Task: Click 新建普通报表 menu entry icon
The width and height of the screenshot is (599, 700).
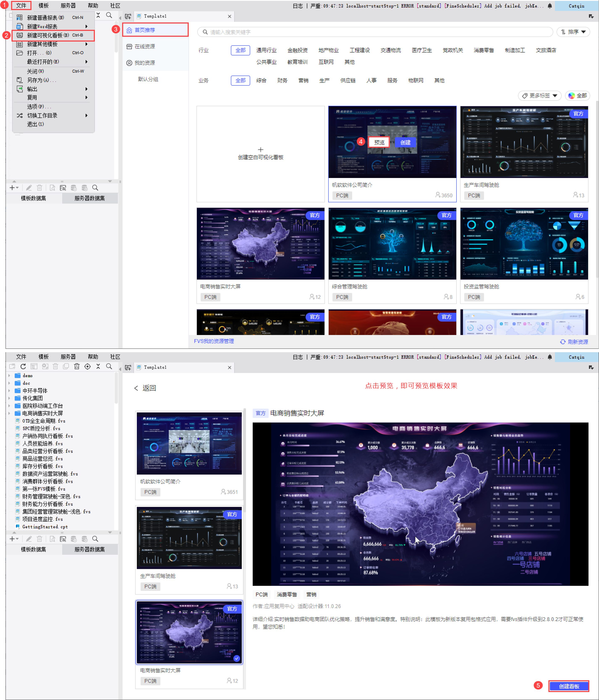Action: point(20,18)
